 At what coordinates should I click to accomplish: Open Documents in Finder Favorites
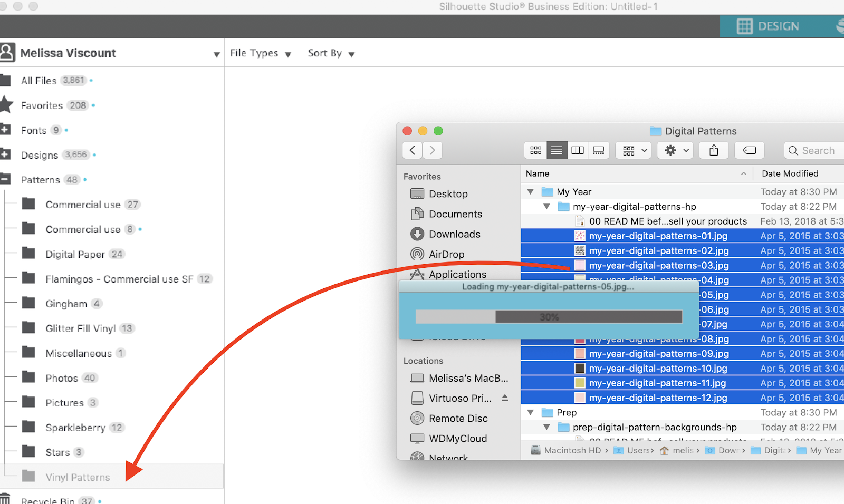click(x=446, y=214)
